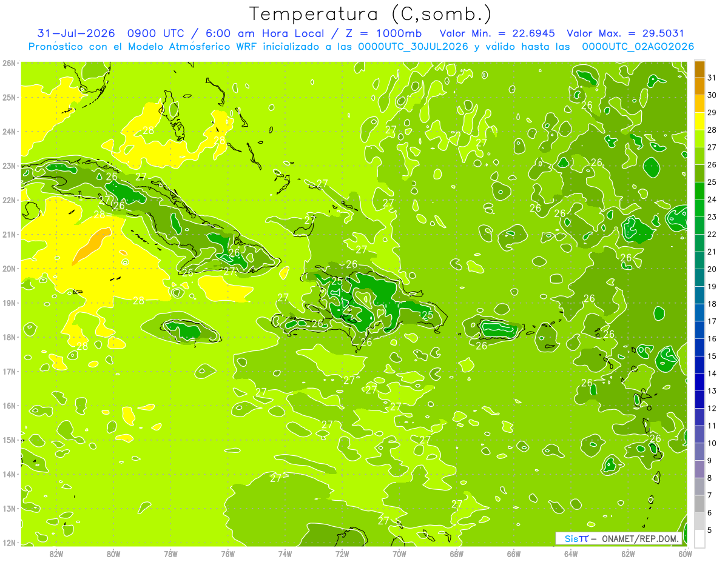Click the gray colorbar segment between 7 and 8
The width and height of the screenshot is (728, 562).
tap(699, 486)
